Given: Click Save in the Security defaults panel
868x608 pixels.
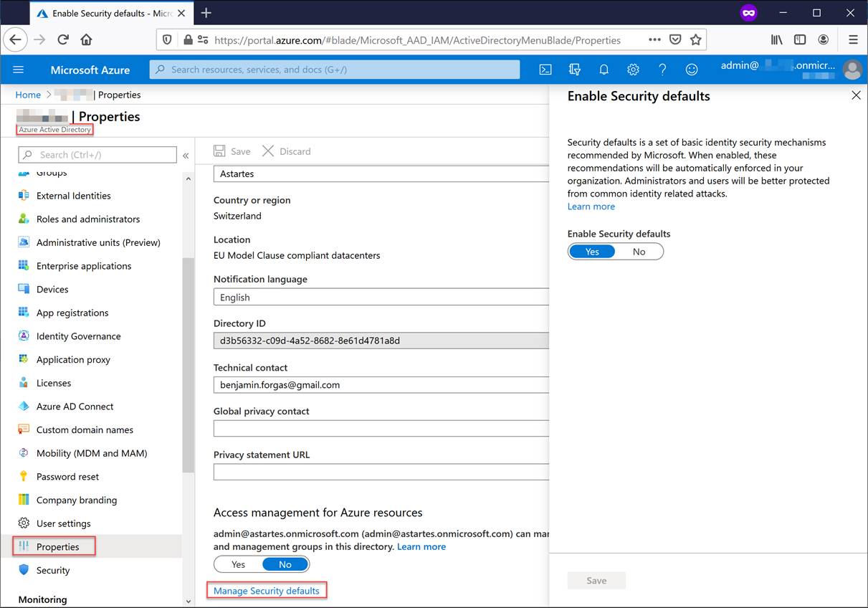Looking at the screenshot, I should [596, 581].
